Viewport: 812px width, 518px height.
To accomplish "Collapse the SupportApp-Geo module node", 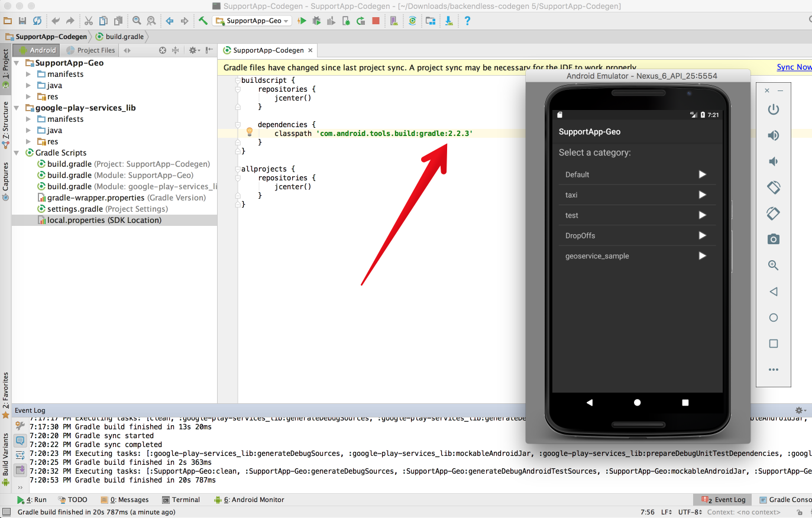I will point(17,63).
